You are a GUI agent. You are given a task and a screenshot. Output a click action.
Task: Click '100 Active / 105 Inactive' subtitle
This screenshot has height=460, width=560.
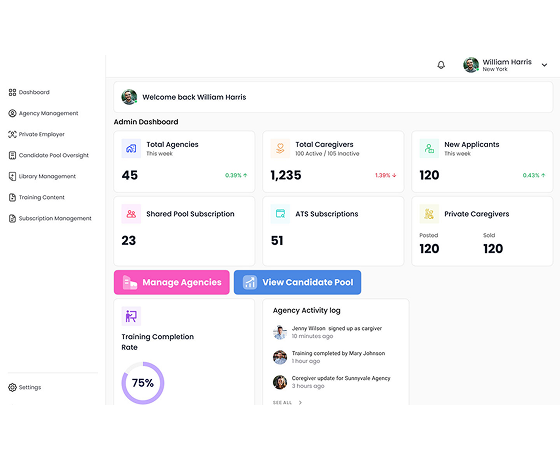327,154
